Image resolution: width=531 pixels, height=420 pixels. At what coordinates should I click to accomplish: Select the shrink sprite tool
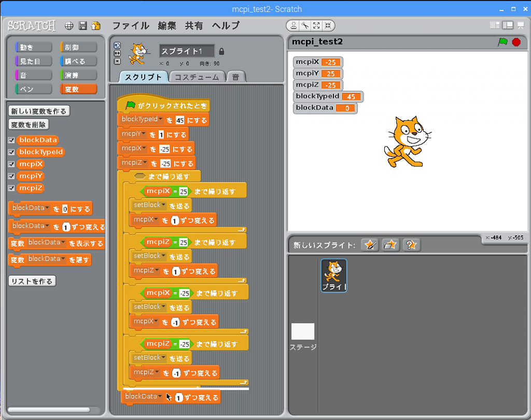[328, 25]
